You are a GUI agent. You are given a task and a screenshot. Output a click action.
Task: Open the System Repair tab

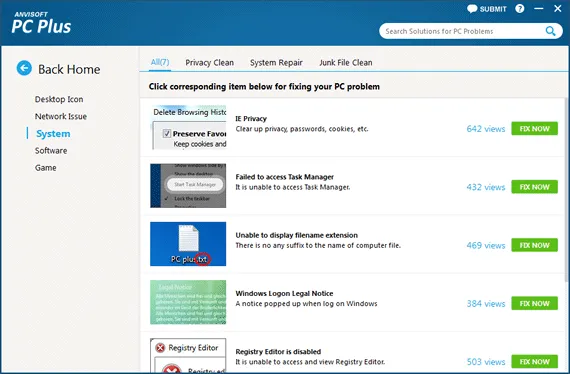coord(276,63)
